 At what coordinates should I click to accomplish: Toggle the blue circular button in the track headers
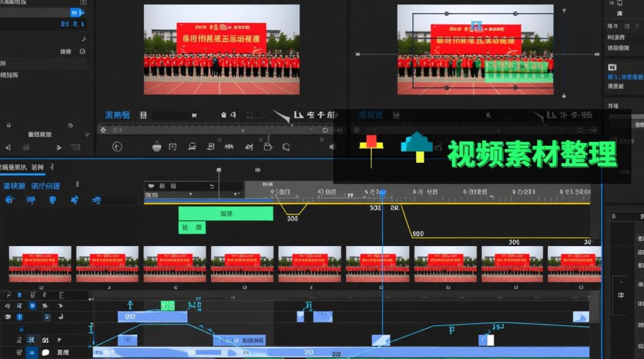click(32, 305)
